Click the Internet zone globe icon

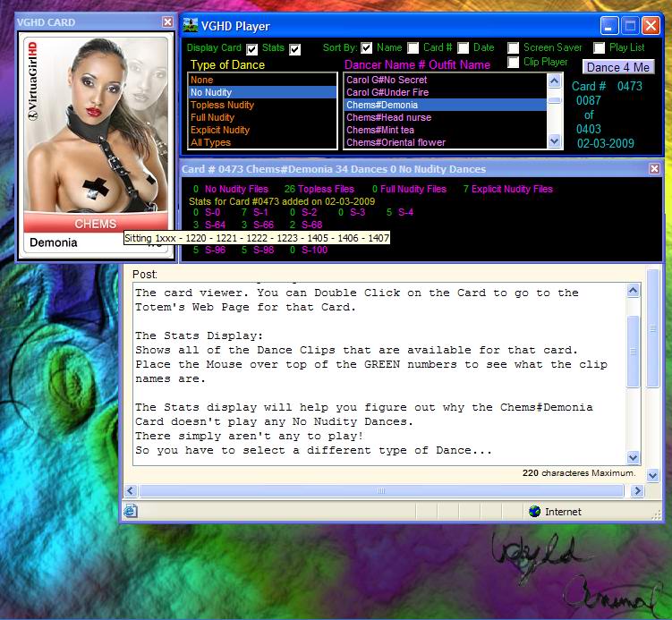(535, 511)
